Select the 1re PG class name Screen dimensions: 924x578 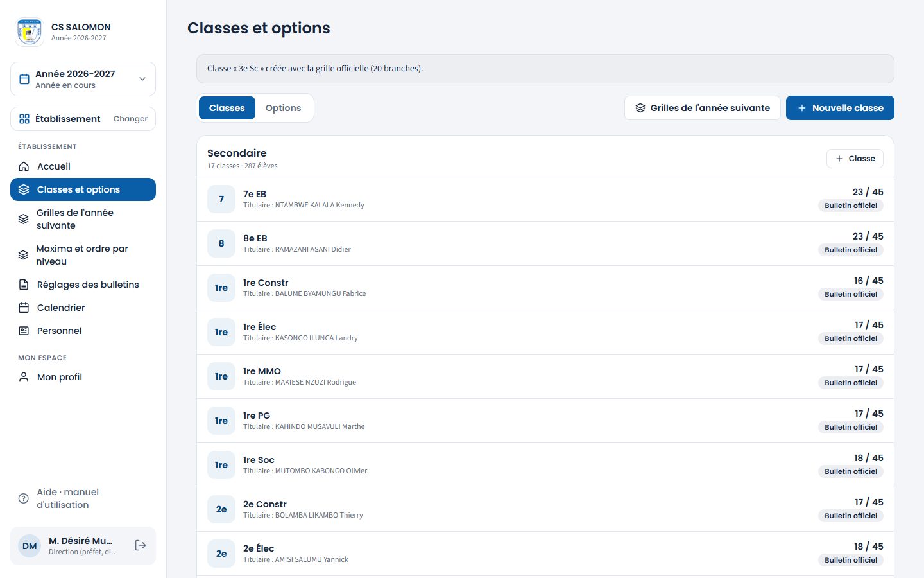(x=257, y=416)
